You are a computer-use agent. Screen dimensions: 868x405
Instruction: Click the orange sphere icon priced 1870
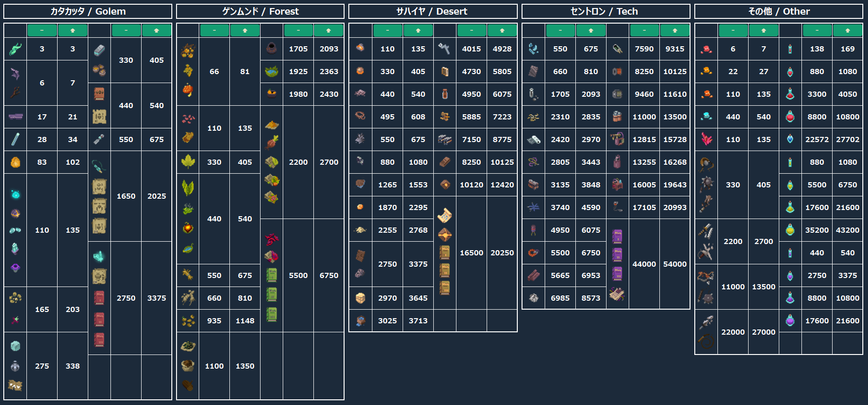[360, 207]
